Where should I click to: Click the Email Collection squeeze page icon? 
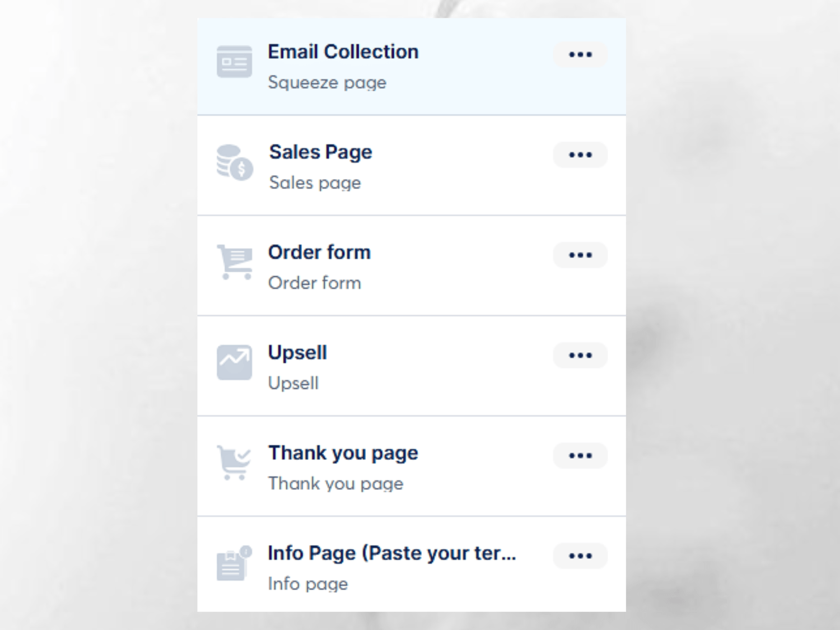point(234,62)
